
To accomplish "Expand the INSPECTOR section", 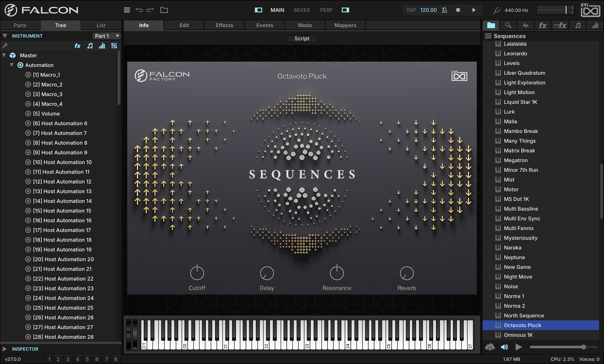I will [x=5, y=348].
